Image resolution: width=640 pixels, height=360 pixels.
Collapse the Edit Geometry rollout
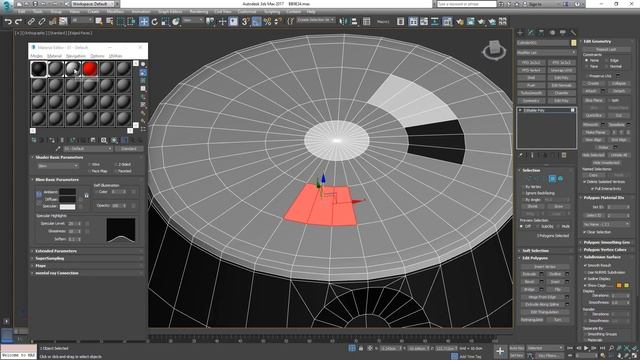606,42
